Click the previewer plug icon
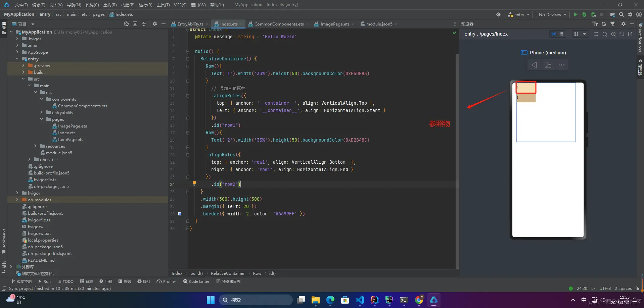 612,24
